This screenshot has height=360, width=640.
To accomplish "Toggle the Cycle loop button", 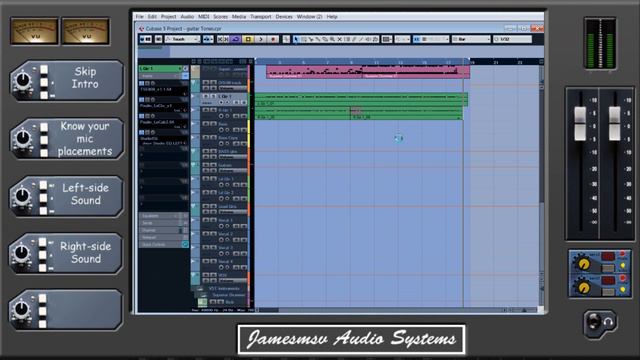I will (236, 40).
